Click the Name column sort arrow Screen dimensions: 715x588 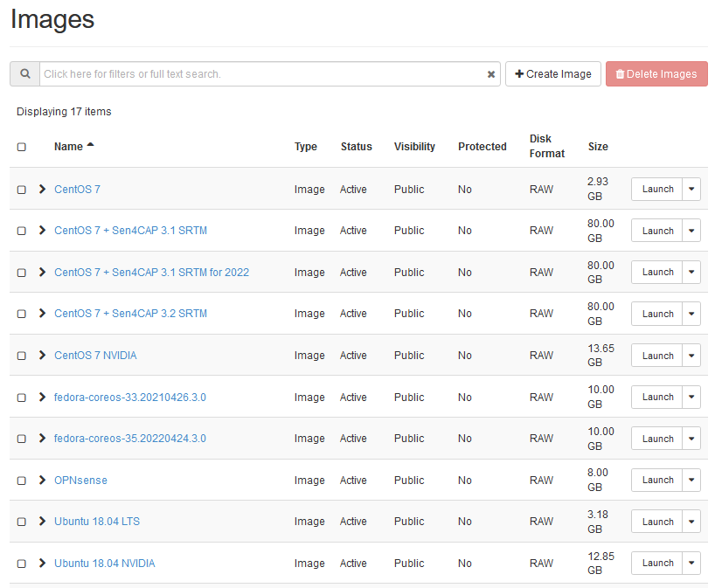[90, 146]
